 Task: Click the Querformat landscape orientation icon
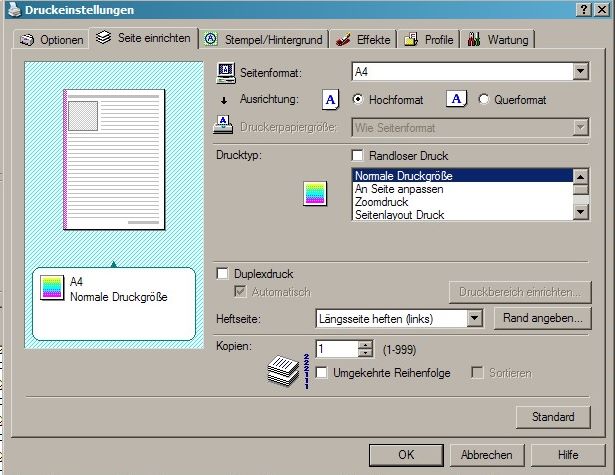pos(456,100)
